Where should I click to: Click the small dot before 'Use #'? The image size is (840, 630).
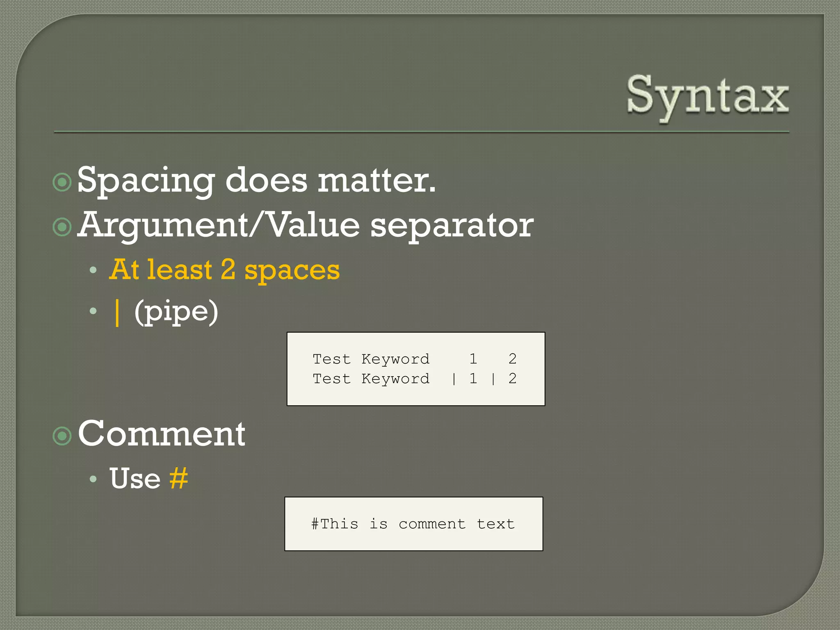point(93,479)
